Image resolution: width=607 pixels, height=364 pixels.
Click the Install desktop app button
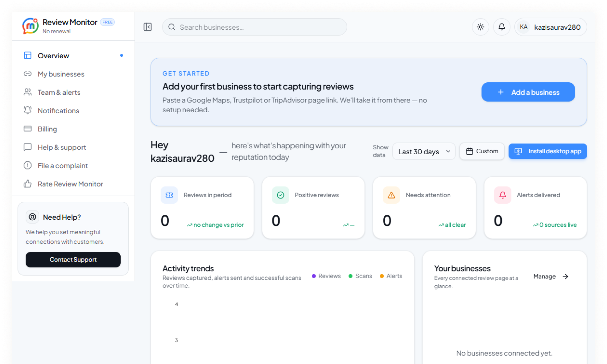tap(547, 151)
